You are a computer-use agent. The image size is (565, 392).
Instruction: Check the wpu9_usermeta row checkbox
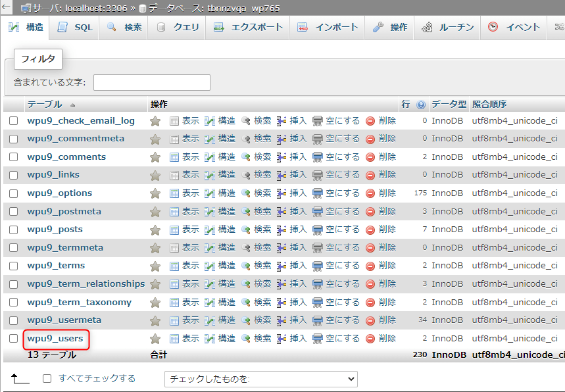coord(13,320)
